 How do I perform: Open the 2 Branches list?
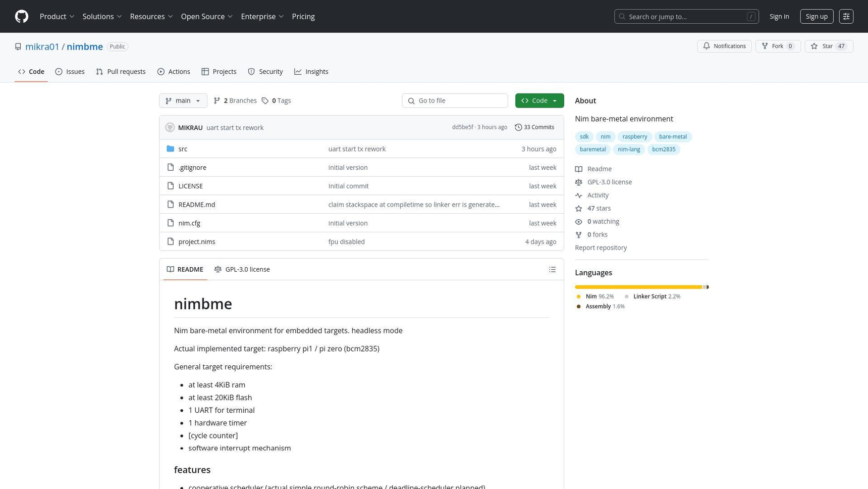(235, 101)
